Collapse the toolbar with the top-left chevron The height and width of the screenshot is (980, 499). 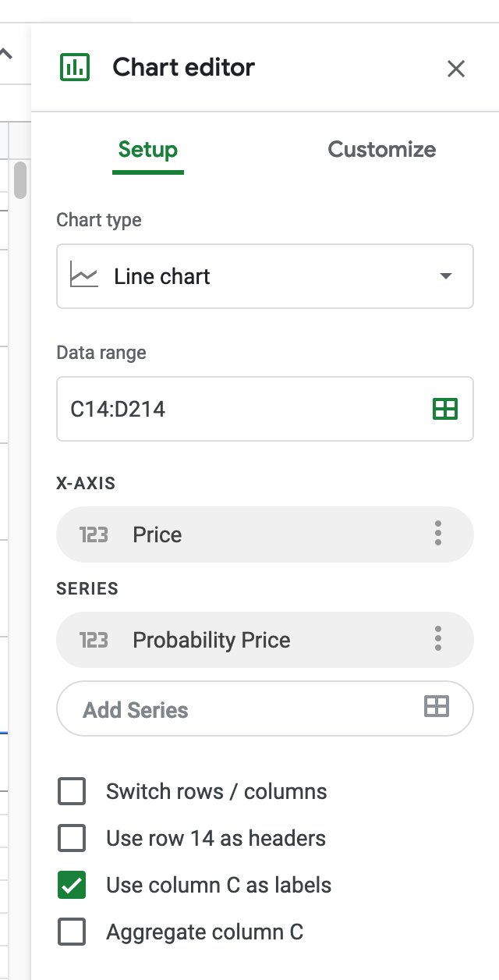coord(6,55)
